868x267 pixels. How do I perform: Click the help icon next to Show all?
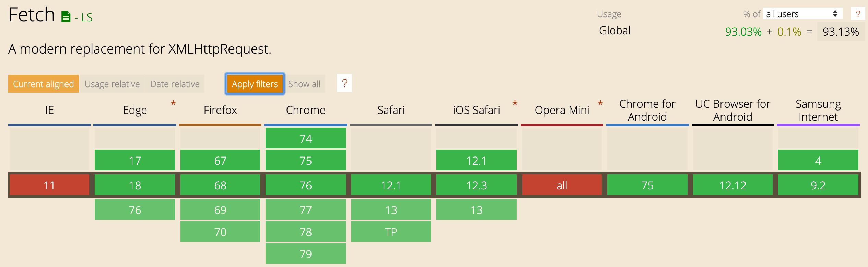pos(344,83)
